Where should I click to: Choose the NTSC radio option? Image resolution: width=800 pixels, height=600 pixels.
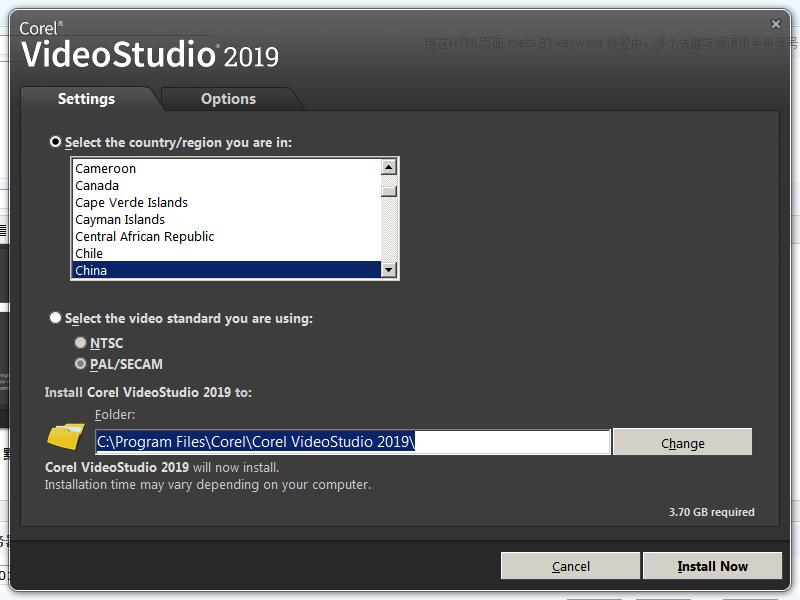coord(80,342)
